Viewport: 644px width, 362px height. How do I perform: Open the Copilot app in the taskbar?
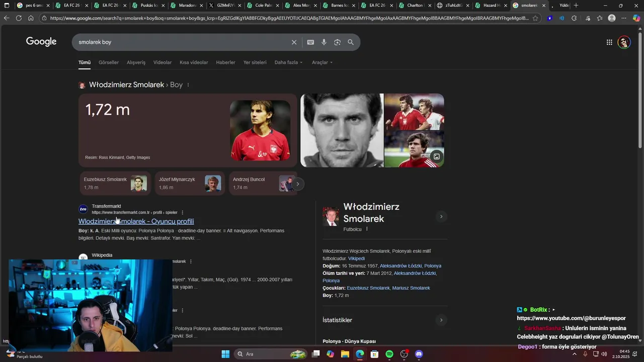[x=330, y=354]
